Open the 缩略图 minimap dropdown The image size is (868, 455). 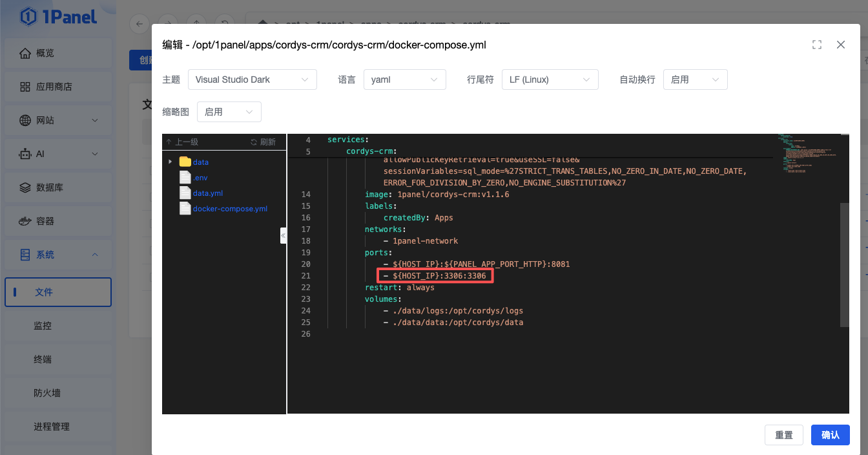229,112
